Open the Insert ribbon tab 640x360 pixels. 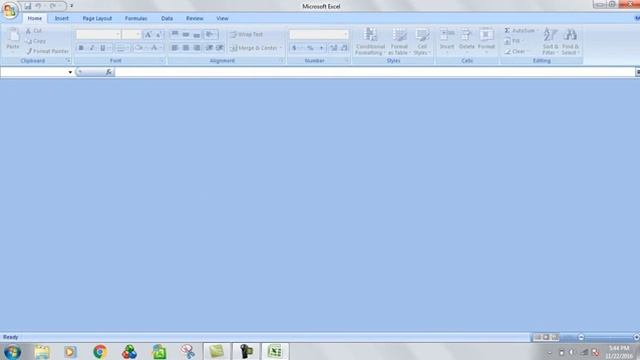[x=62, y=18]
